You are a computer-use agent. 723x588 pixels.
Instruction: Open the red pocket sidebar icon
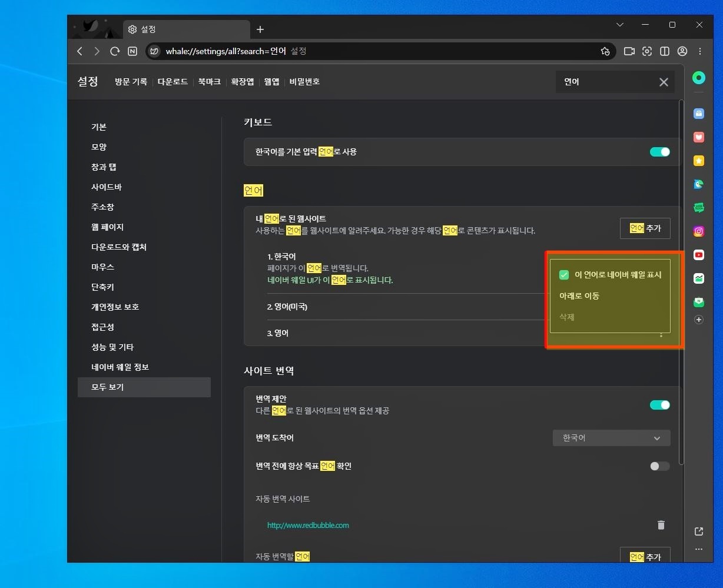(699, 137)
